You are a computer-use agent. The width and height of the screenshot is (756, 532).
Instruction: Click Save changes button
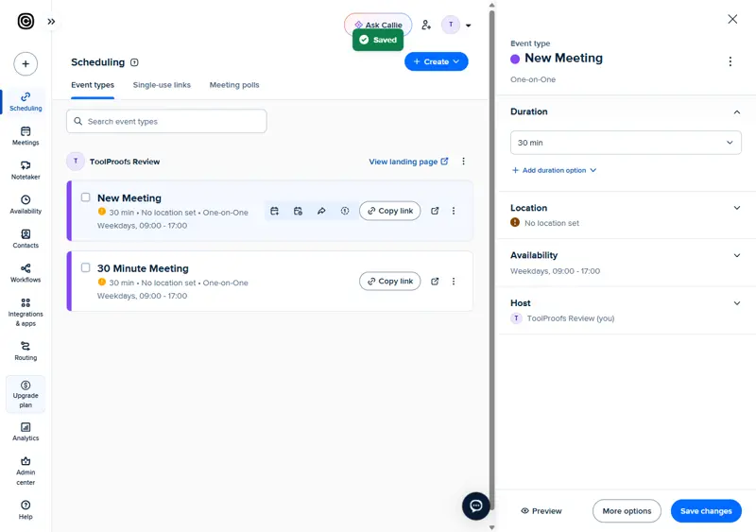click(706, 511)
